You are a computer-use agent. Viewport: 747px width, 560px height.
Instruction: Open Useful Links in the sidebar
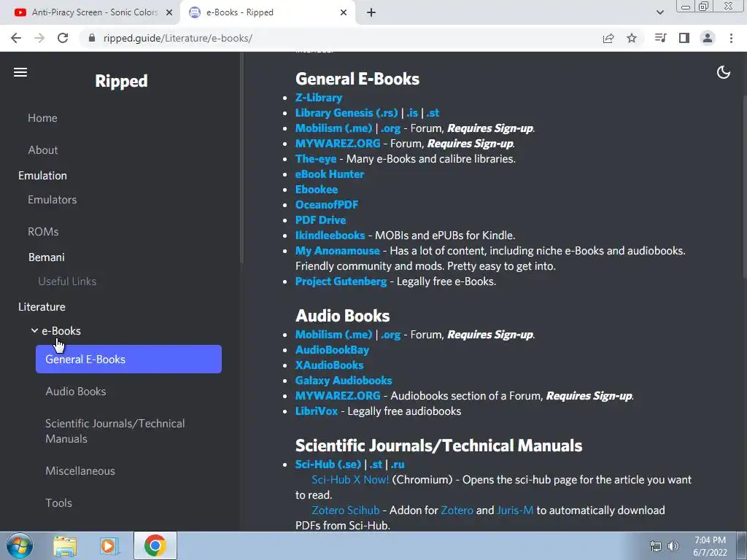tap(67, 281)
